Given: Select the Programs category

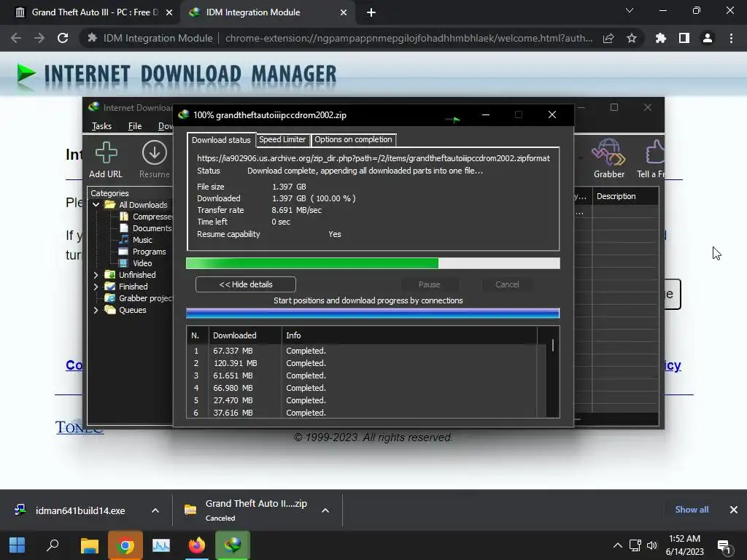Looking at the screenshot, I should [x=142, y=252].
